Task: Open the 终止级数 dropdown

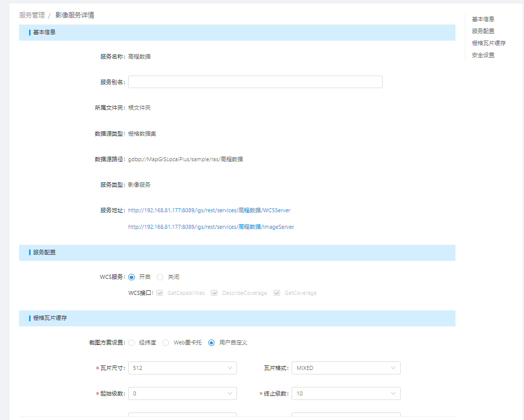Action: click(346, 393)
